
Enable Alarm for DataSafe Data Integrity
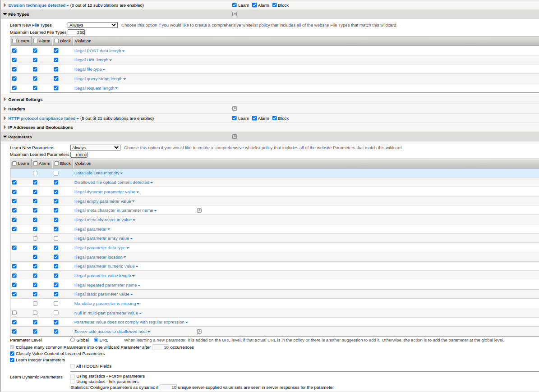coord(35,173)
